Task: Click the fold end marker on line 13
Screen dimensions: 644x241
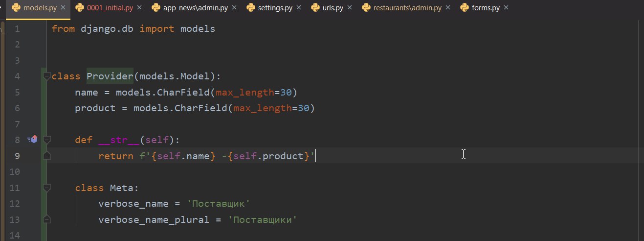Action: [47, 219]
